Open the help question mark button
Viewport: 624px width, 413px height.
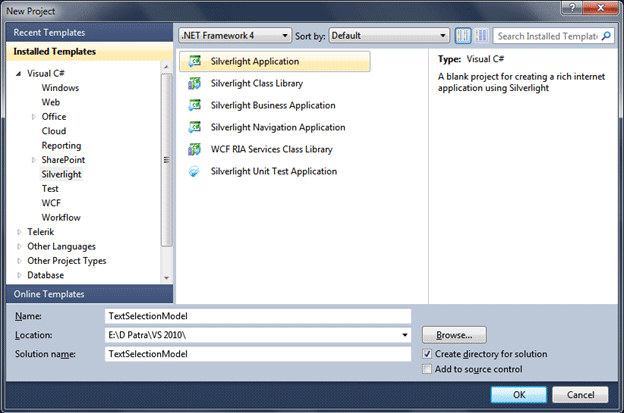[x=572, y=8]
